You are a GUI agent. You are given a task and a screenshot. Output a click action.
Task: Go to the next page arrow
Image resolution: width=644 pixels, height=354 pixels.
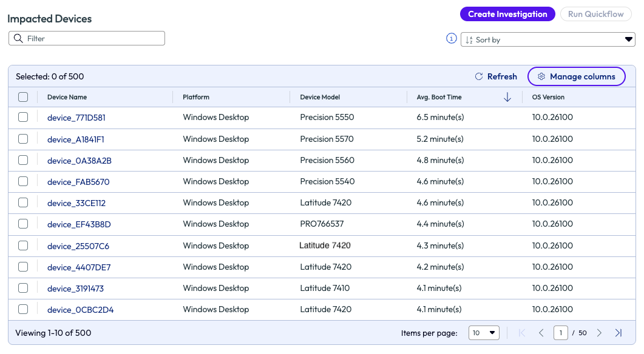pyautogui.click(x=599, y=333)
